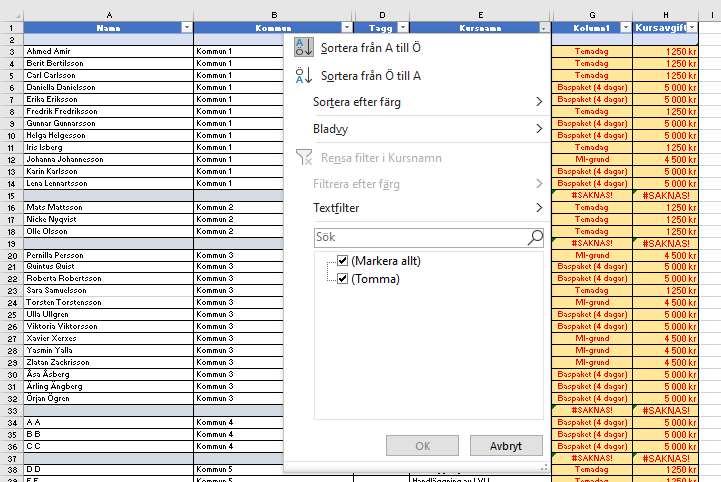Open the Kursavgift column filter dropdown
Screen dimensions: 721x482
coord(692,28)
